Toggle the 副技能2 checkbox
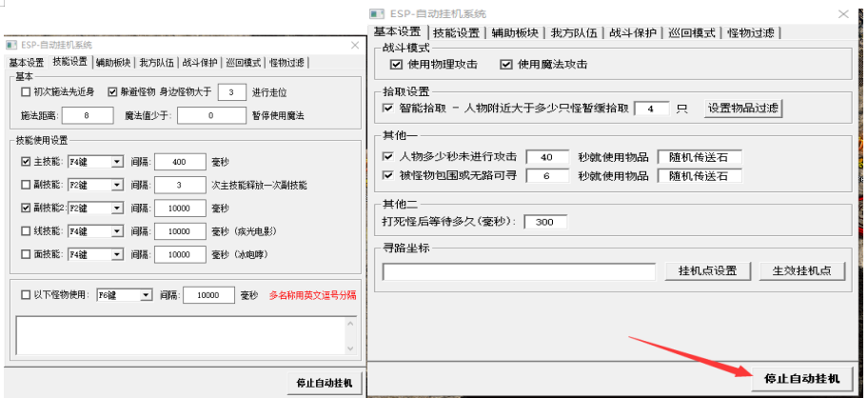This screenshot has height=398, width=868. [x=26, y=209]
